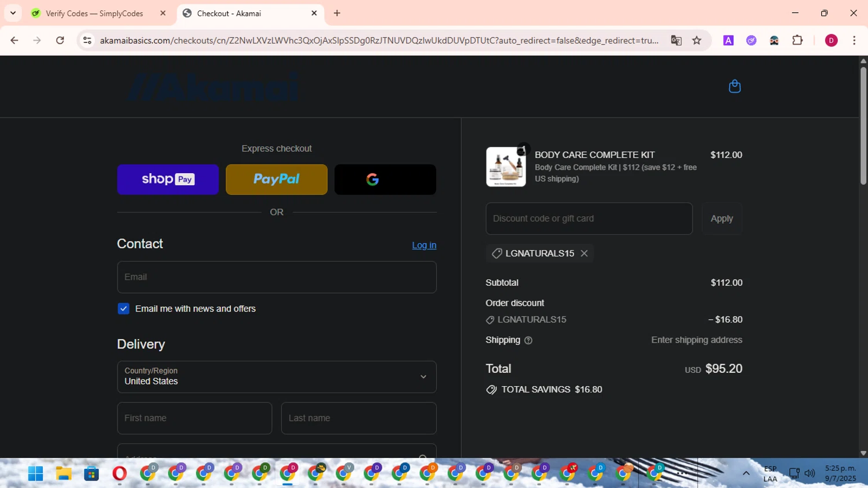Focus the Last name field

[359, 418]
